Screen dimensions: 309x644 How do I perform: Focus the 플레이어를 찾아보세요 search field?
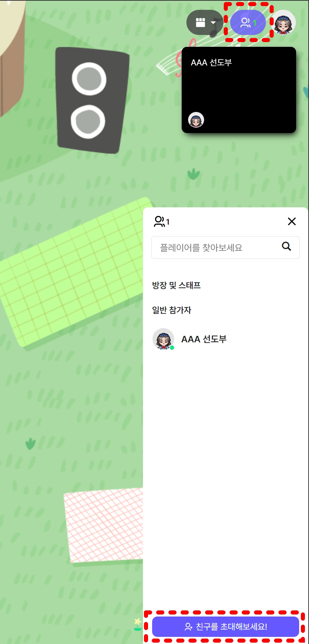point(217,248)
